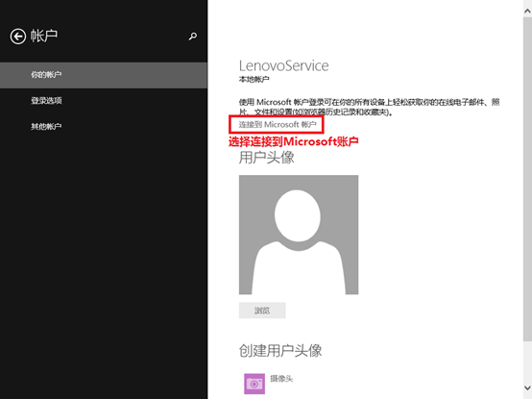Click the LenovoService account name

click(x=283, y=66)
